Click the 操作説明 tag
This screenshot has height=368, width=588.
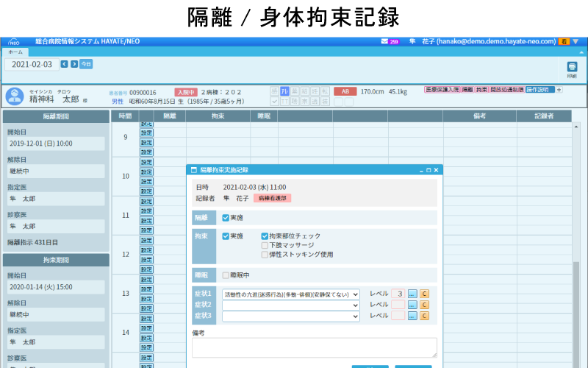(x=539, y=90)
